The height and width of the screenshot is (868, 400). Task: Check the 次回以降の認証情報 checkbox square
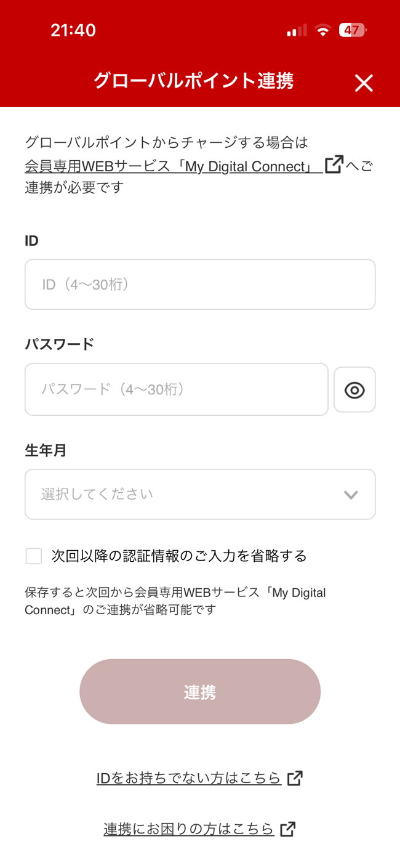[x=34, y=556]
